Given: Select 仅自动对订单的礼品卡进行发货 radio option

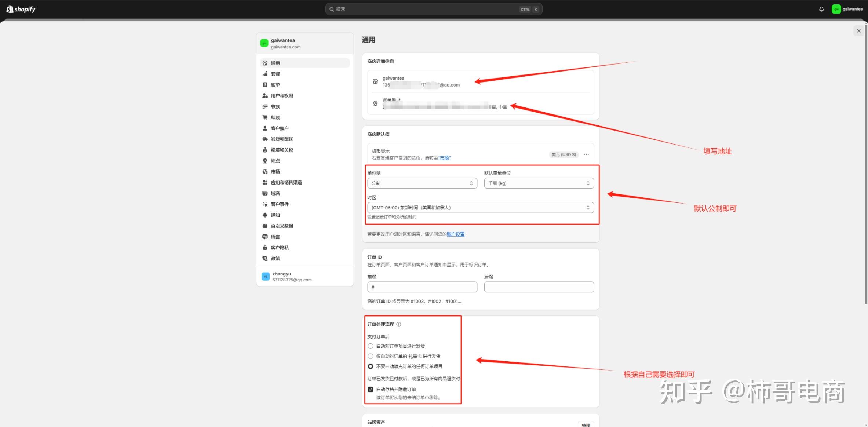Looking at the screenshot, I should (371, 356).
